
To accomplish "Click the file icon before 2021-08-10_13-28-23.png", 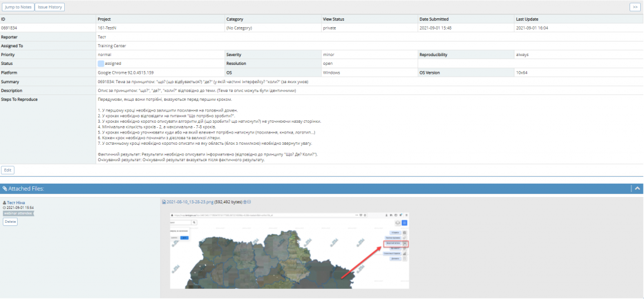I will click(x=164, y=202).
